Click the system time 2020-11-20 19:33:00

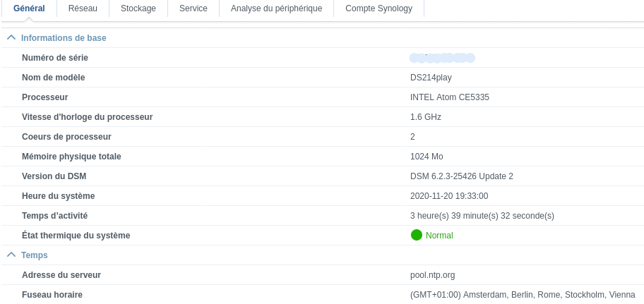pyautogui.click(x=448, y=196)
